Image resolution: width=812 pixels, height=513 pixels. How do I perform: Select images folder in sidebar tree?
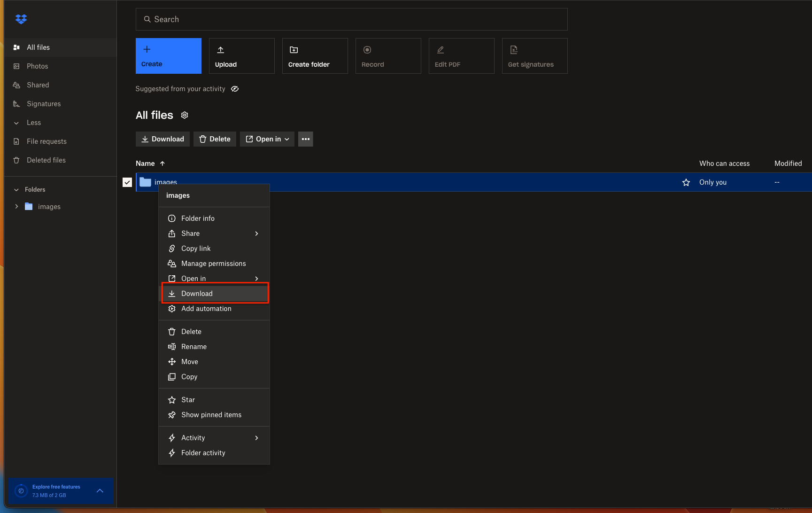point(49,207)
